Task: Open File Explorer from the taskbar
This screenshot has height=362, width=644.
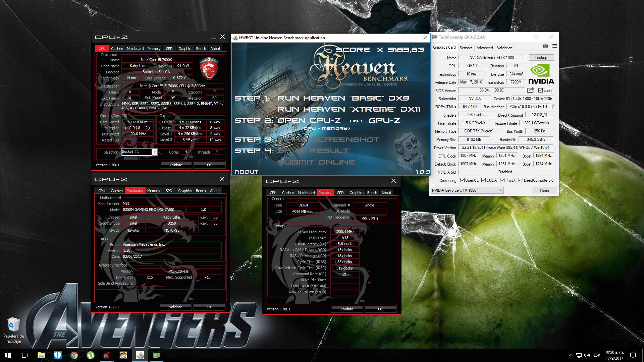Action: [41, 355]
